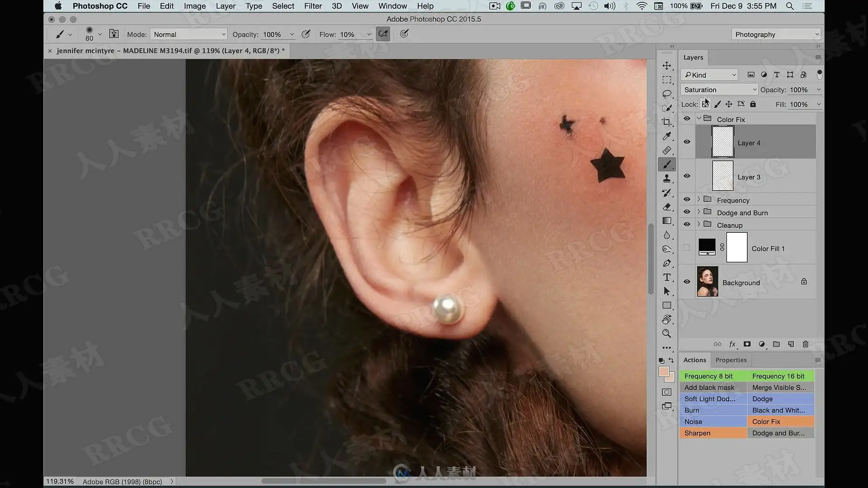Select the Lasso tool
The width and height of the screenshot is (868, 488).
[x=667, y=94]
